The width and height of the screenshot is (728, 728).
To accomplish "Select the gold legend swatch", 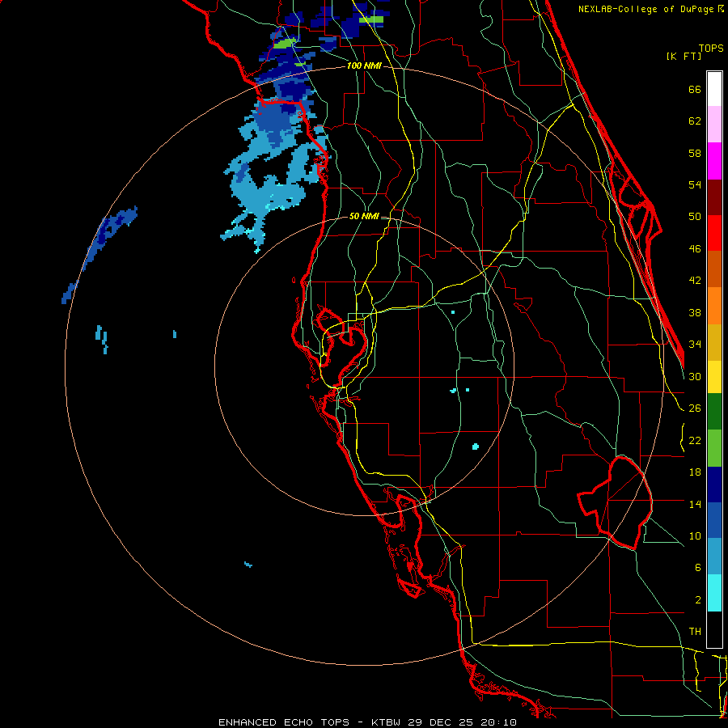I will [714, 342].
